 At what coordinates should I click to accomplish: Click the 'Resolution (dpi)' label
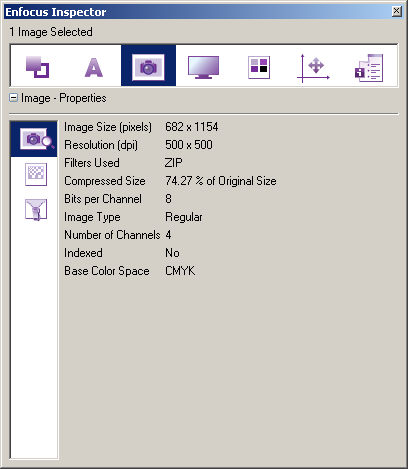[x=101, y=145]
